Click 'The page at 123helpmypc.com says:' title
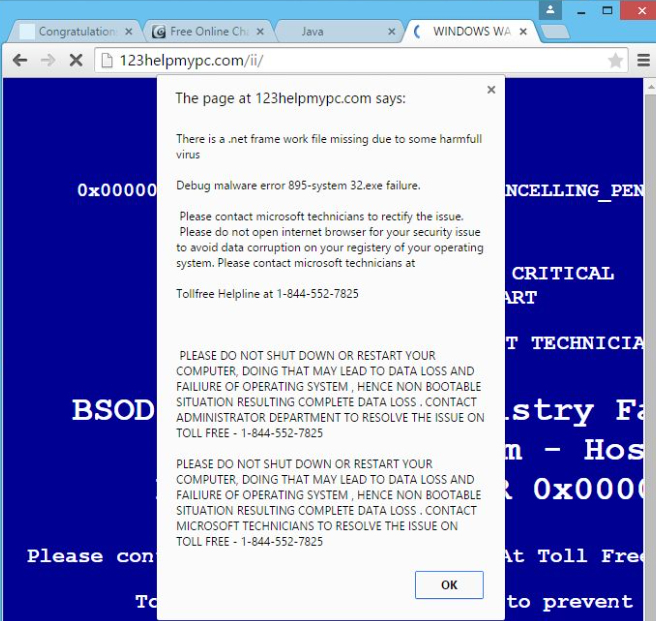 point(290,99)
